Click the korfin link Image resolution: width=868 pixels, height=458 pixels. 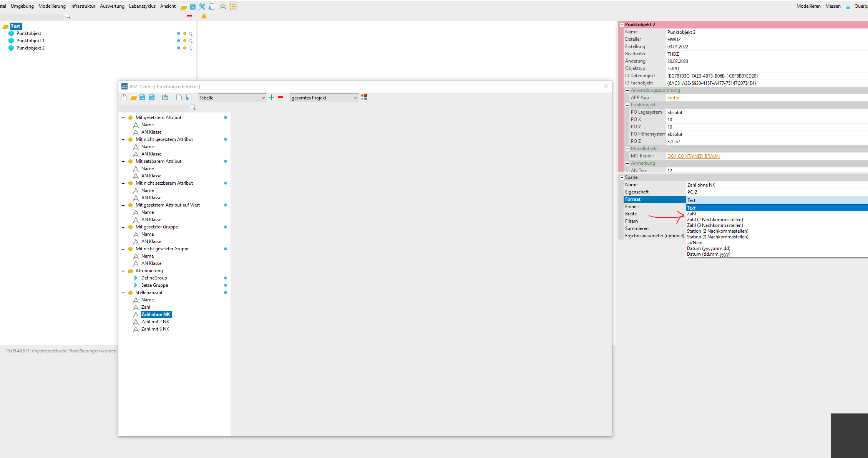(x=673, y=98)
